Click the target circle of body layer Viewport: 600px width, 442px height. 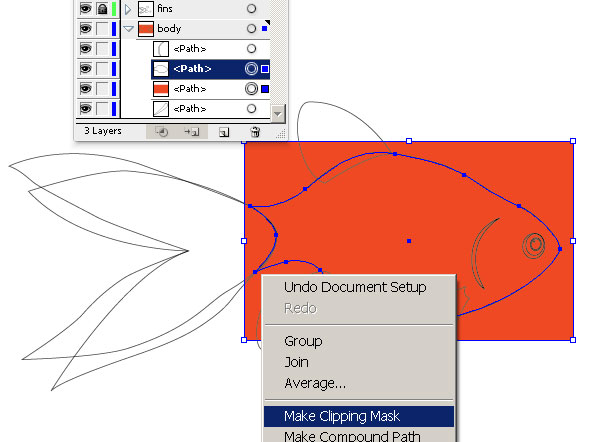pyautogui.click(x=251, y=29)
